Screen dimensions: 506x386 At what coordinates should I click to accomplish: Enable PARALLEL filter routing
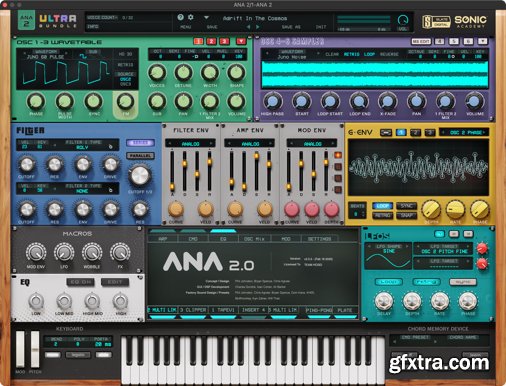[140, 156]
